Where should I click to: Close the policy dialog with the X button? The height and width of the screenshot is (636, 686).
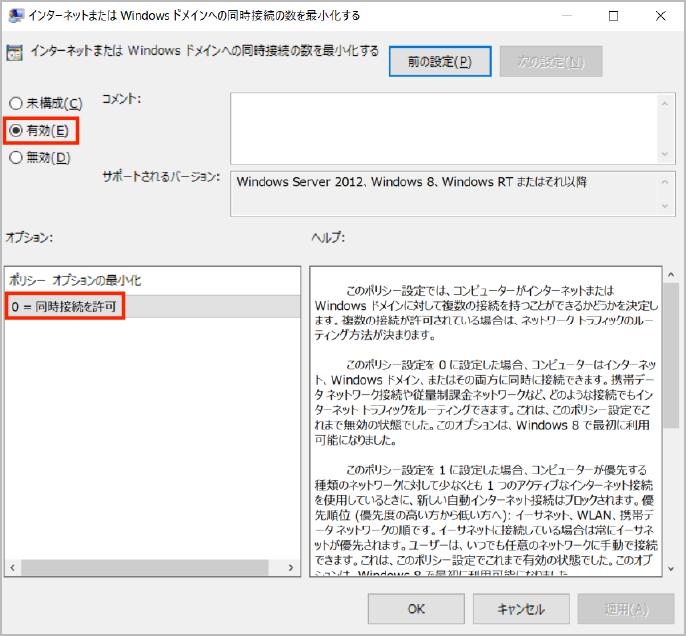tap(659, 16)
